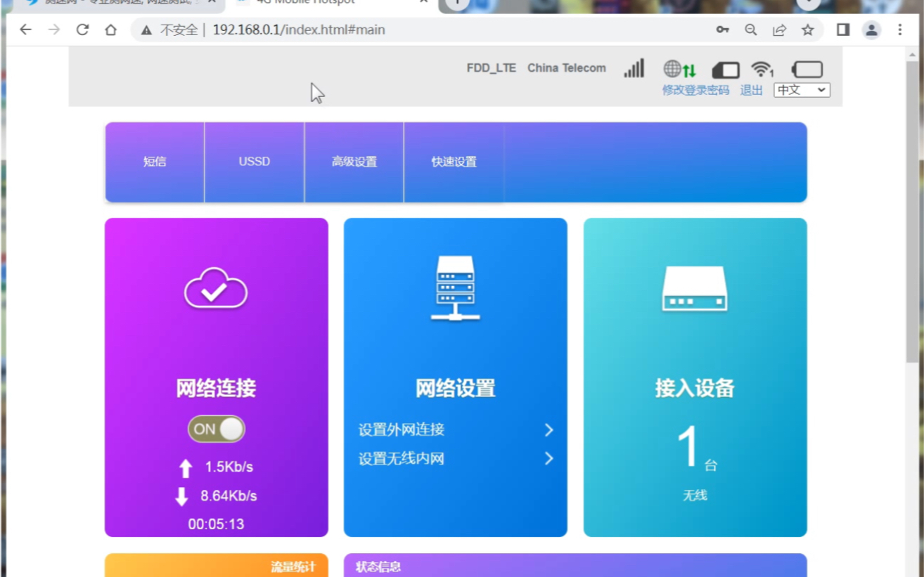Click the 网络设置 heading
This screenshot has height=577, width=924.
pyautogui.click(x=455, y=388)
